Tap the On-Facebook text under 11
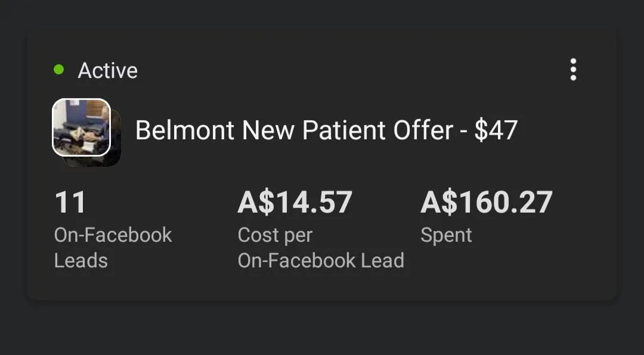This screenshot has height=355, width=644. [113, 235]
